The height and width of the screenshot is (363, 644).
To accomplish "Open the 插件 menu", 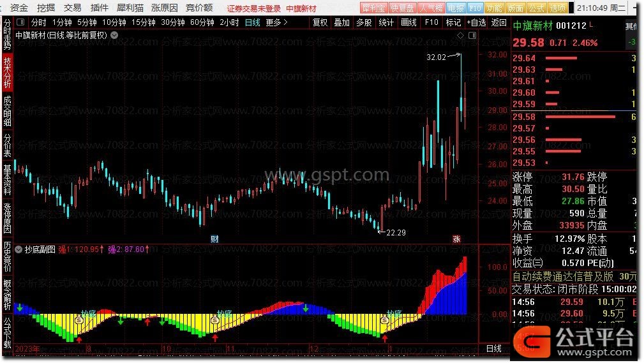I will 99,8.
